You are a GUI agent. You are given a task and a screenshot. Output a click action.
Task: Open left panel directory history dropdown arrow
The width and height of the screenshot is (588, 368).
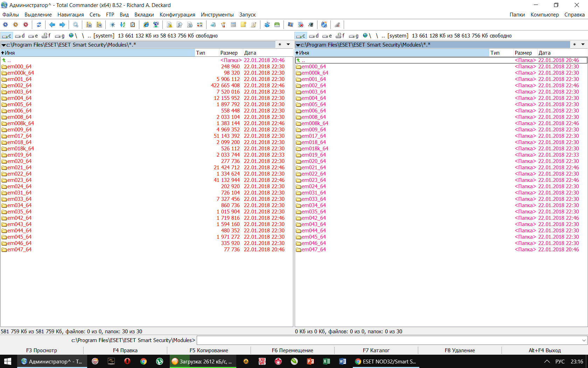288,45
